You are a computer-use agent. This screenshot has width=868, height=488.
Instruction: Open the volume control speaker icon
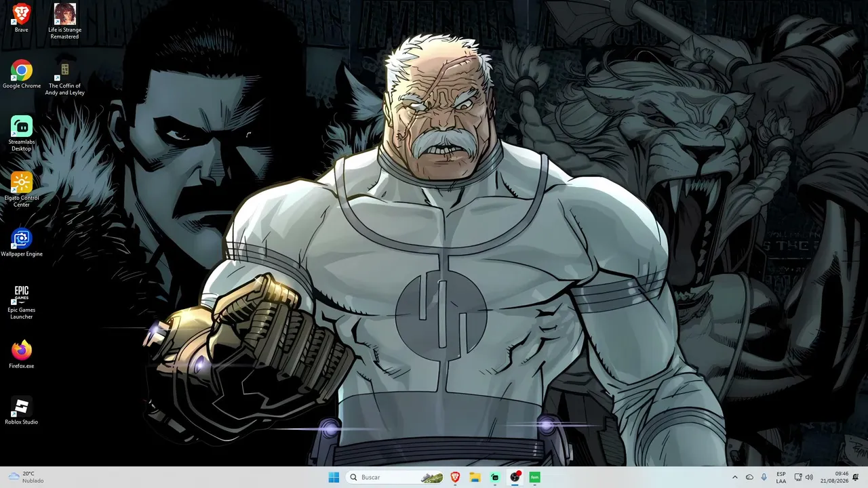tap(809, 477)
